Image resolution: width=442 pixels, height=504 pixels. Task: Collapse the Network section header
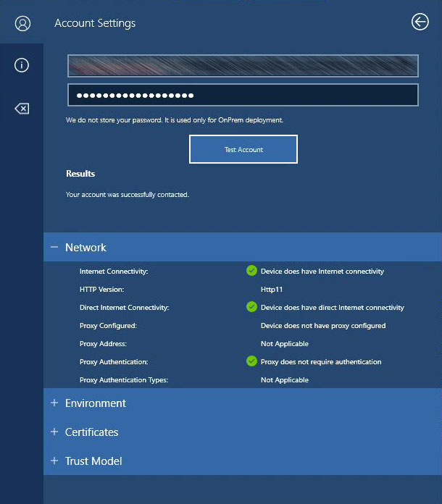point(86,248)
